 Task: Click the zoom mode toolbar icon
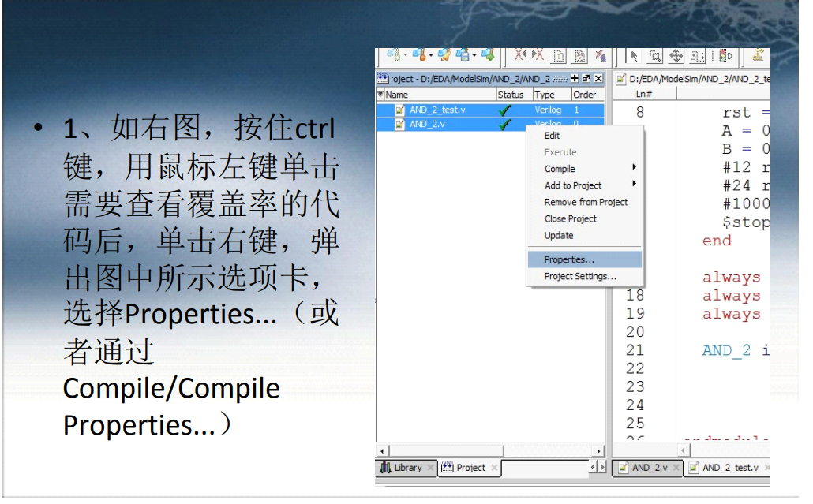pos(654,55)
